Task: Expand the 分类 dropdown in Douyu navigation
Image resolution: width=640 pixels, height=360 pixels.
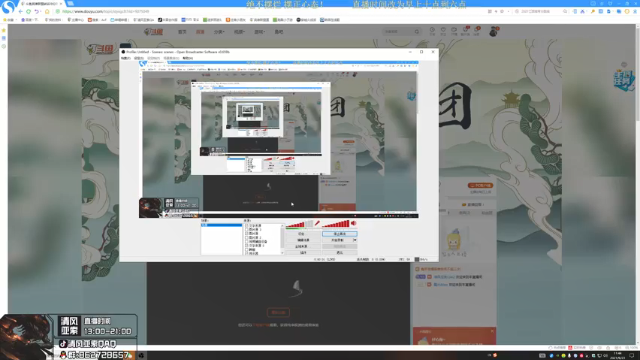Action: tap(219, 32)
